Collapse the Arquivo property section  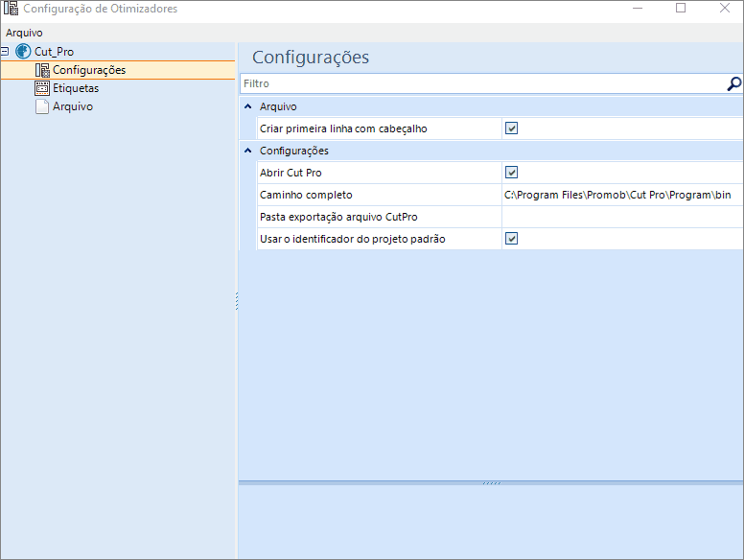point(248,106)
